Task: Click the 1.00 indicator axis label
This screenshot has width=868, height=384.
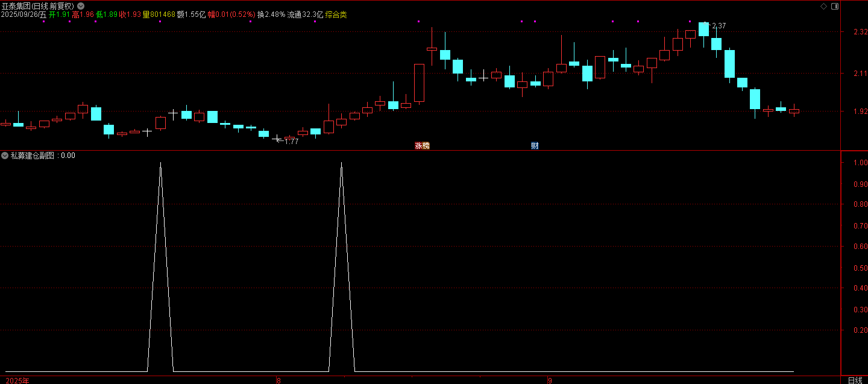Action: click(860, 163)
